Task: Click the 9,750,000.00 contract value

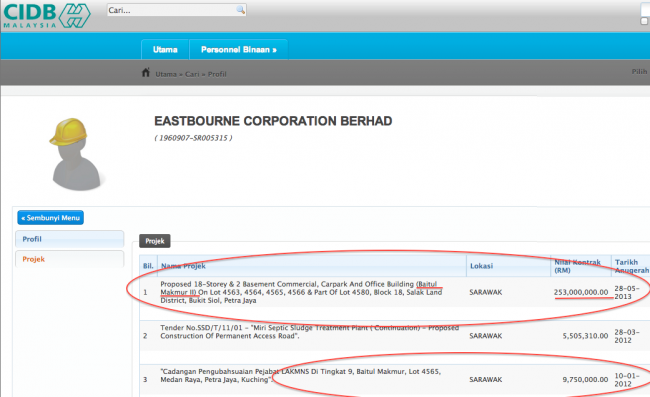Action: [x=585, y=380]
